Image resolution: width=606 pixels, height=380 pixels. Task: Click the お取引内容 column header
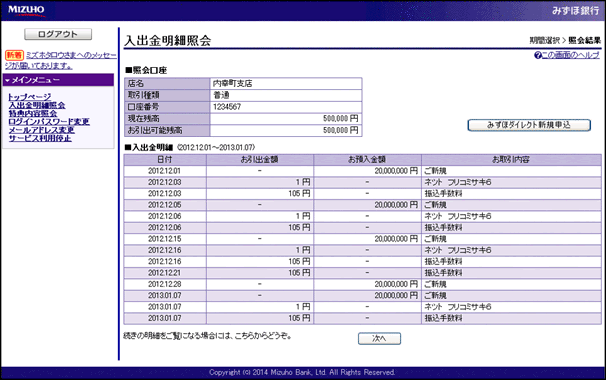(x=511, y=159)
